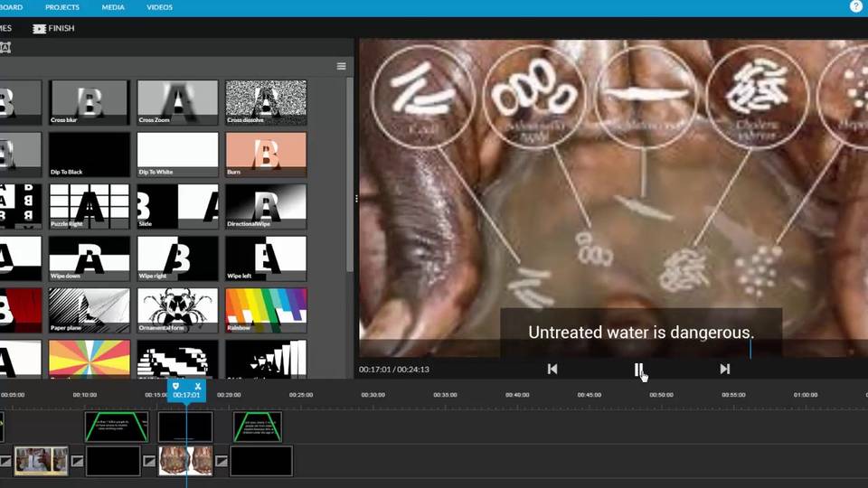Click the Finish button
This screenshot has height=488, width=868.
tap(53, 28)
